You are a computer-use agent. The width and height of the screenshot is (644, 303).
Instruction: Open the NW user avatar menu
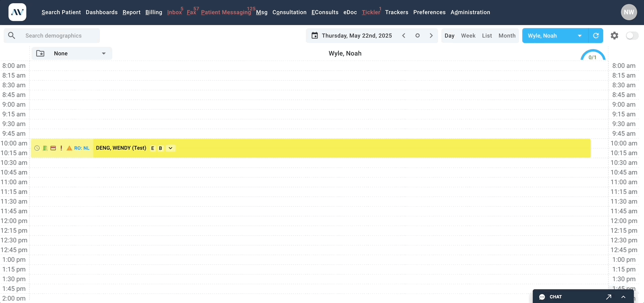pyautogui.click(x=629, y=12)
